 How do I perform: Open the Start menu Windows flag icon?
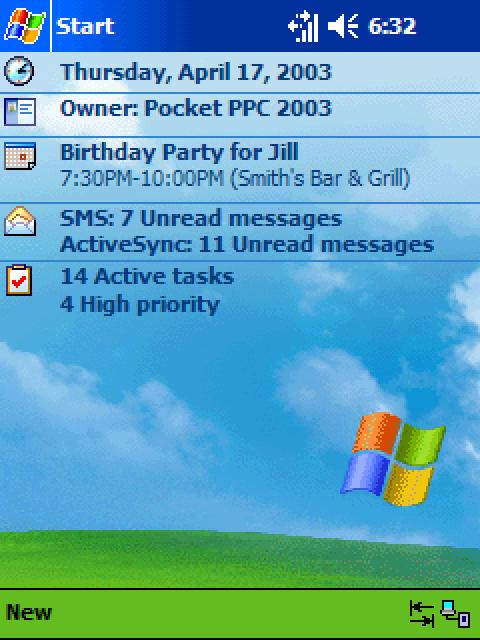25,26
